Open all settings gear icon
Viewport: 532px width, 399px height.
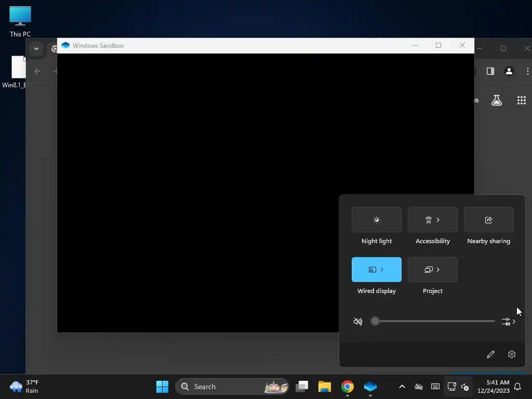(512, 354)
